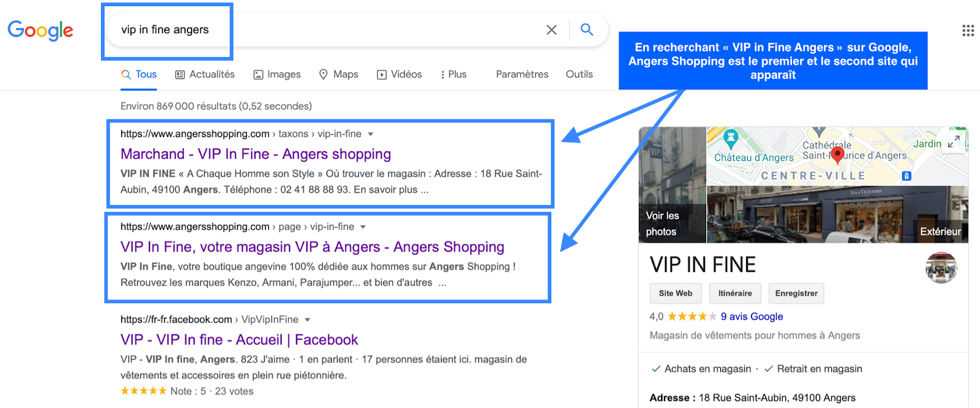Click the red map pin marker

(837, 155)
